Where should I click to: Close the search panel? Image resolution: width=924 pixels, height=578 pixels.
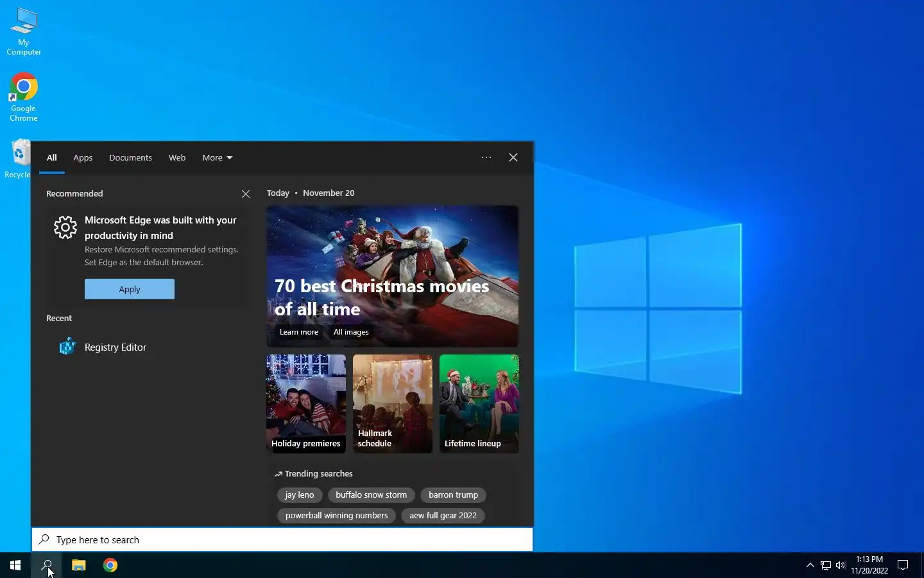[x=513, y=157]
